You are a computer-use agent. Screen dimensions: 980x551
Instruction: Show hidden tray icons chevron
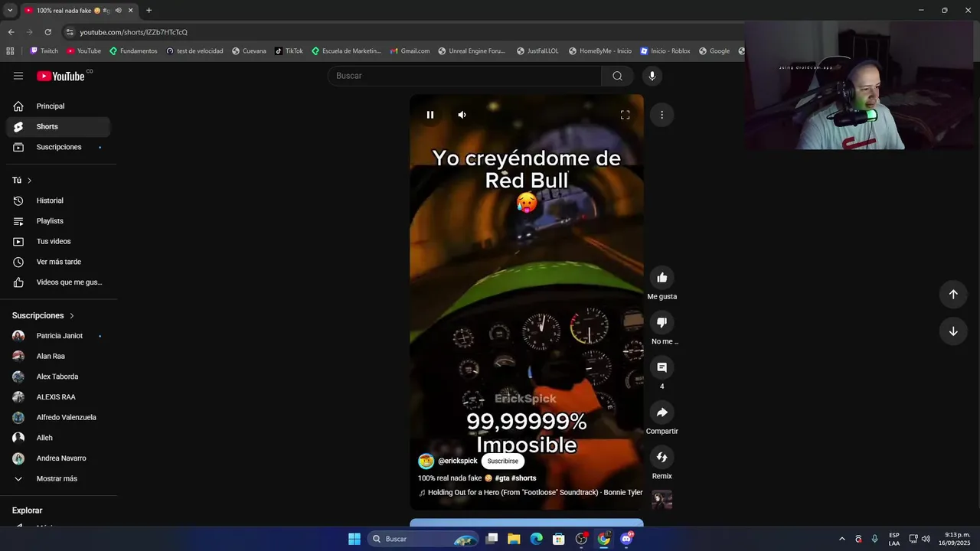(x=842, y=539)
